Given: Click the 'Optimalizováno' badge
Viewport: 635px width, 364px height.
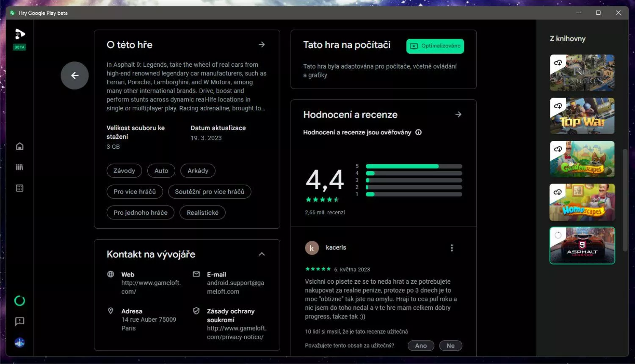Looking at the screenshot, I should click(435, 46).
